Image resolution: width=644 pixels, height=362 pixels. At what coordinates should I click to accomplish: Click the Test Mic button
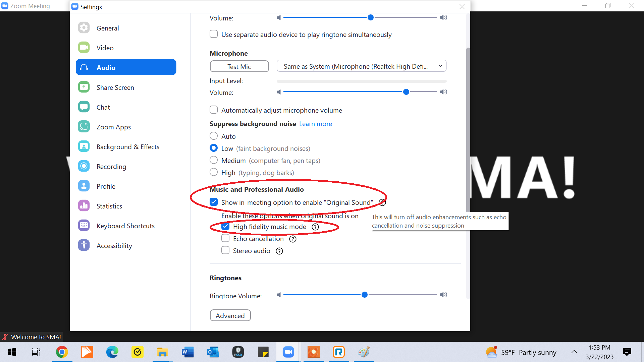pyautogui.click(x=239, y=66)
